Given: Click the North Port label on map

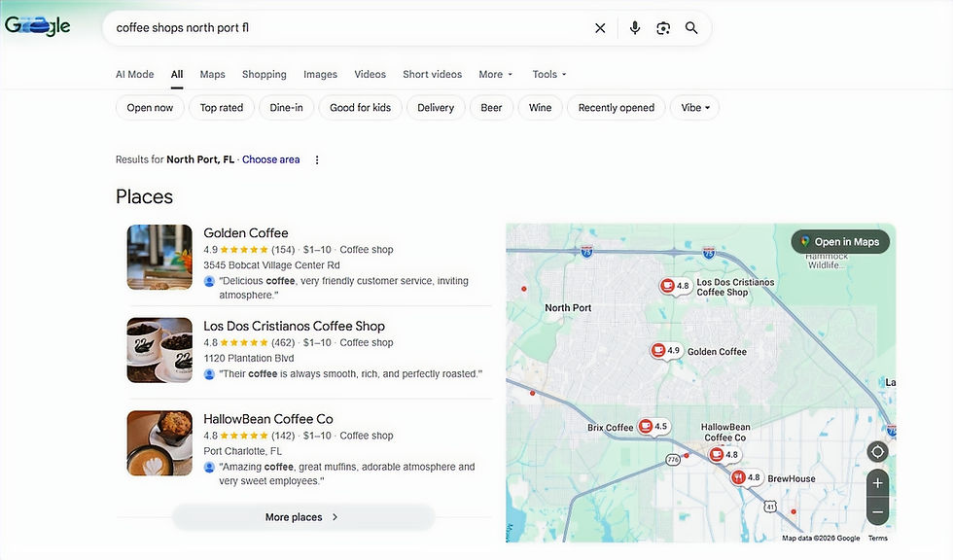Looking at the screenshot, I should click(x=568, y=308).
